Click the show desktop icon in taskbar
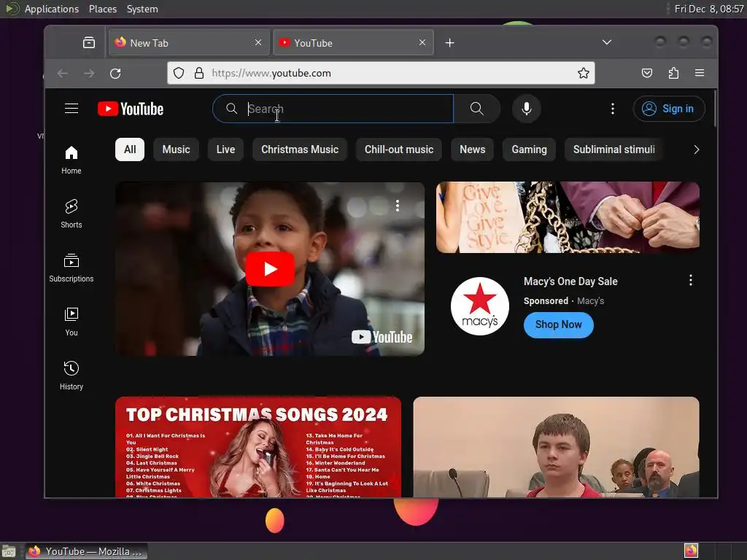The width and height of the screenshot is (747, 560). (x=9, y=551)
